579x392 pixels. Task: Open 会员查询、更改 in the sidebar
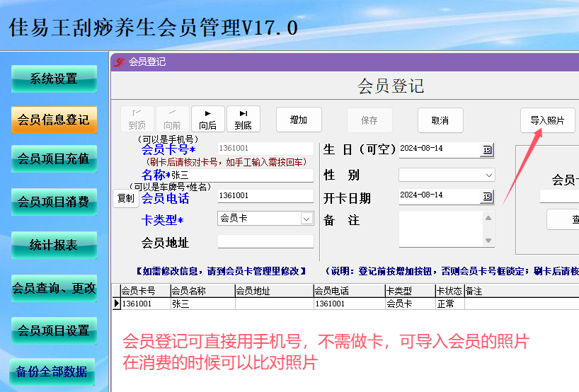coord(54,288)
